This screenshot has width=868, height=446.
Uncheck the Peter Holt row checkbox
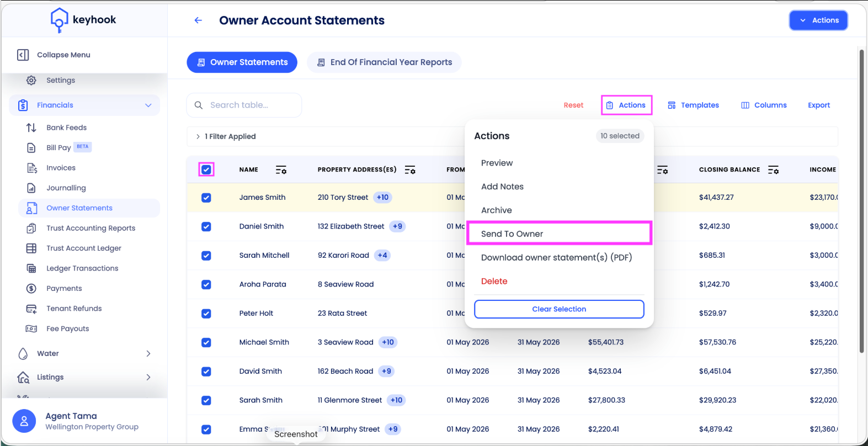[x=206, y=314]
